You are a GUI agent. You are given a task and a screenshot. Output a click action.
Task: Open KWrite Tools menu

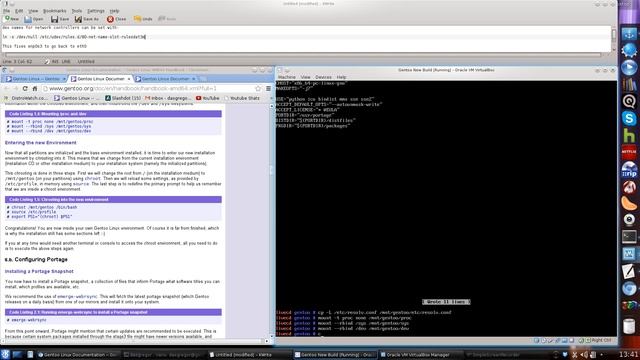(77, 11)
